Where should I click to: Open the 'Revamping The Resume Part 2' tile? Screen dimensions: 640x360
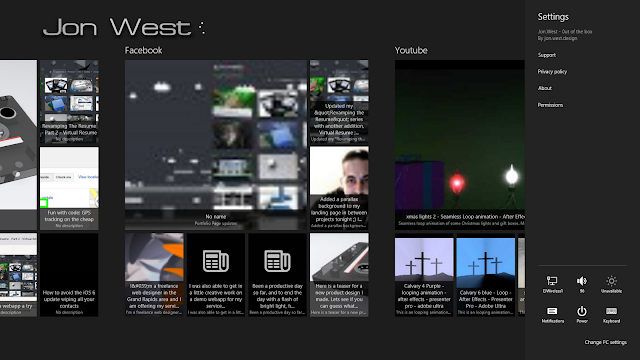click(69, 102)
